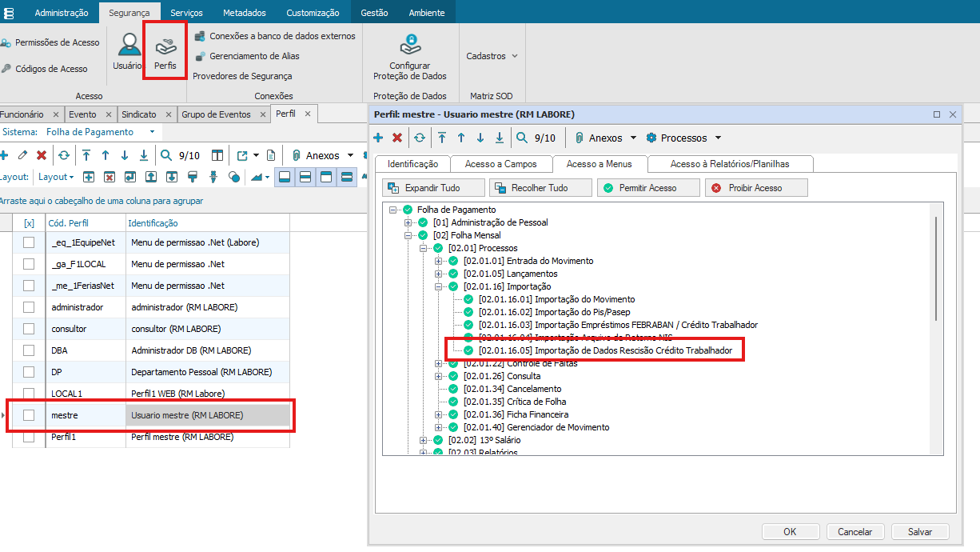Viewport: 980px width, 552px height.
Task: Open Conexões a banco de dados externos
Action: click(x=275, y=36)
